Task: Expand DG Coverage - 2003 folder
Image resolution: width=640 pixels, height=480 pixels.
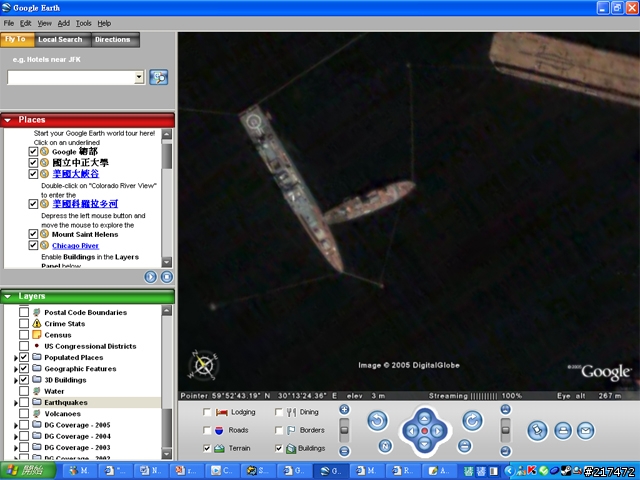Action: click(16, 448)
